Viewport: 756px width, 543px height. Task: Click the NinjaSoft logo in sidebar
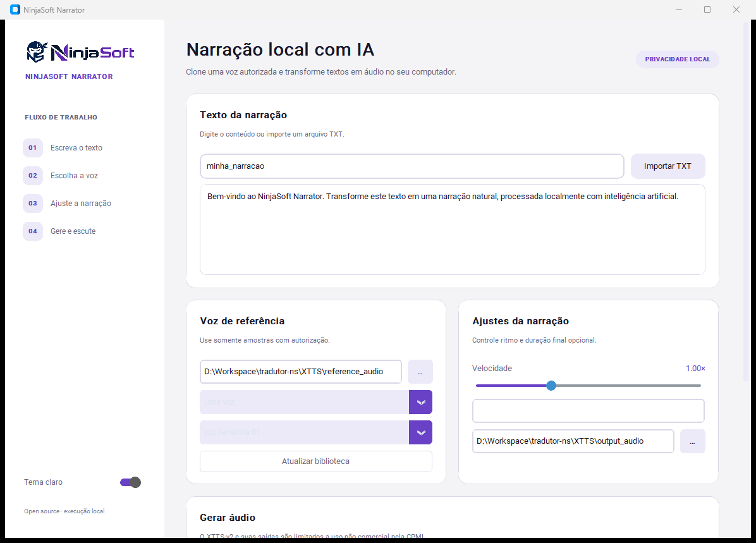click(x=80, y=52)
